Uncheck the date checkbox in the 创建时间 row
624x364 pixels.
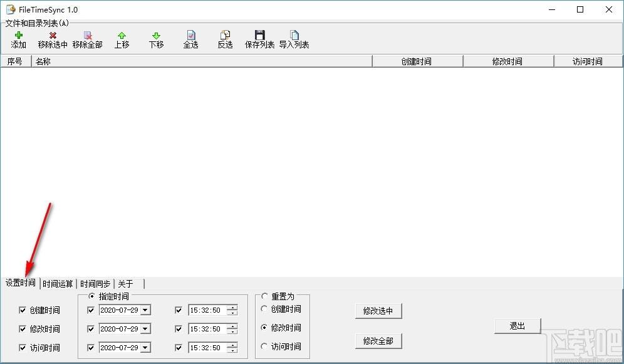[91, 310]
